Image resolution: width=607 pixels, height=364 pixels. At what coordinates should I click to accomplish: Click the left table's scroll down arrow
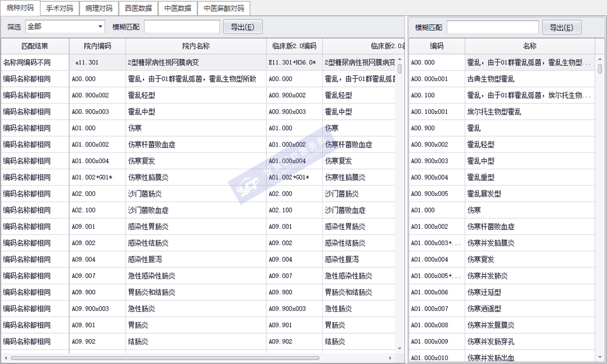(399, 348)
